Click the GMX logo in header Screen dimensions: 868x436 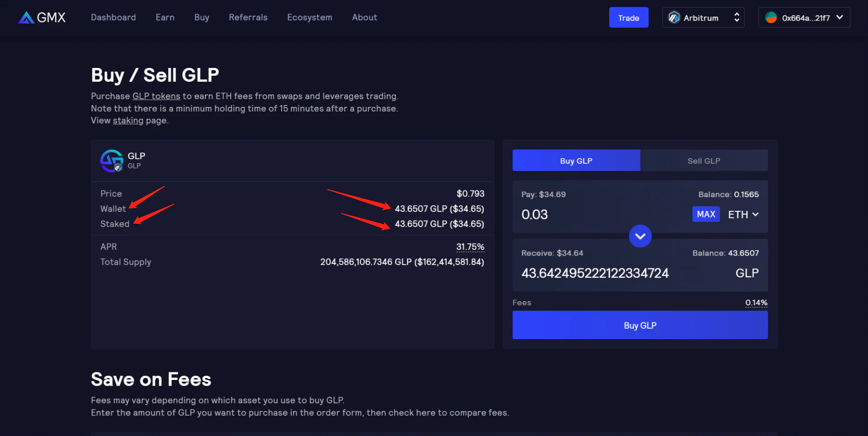click(42, 18)
